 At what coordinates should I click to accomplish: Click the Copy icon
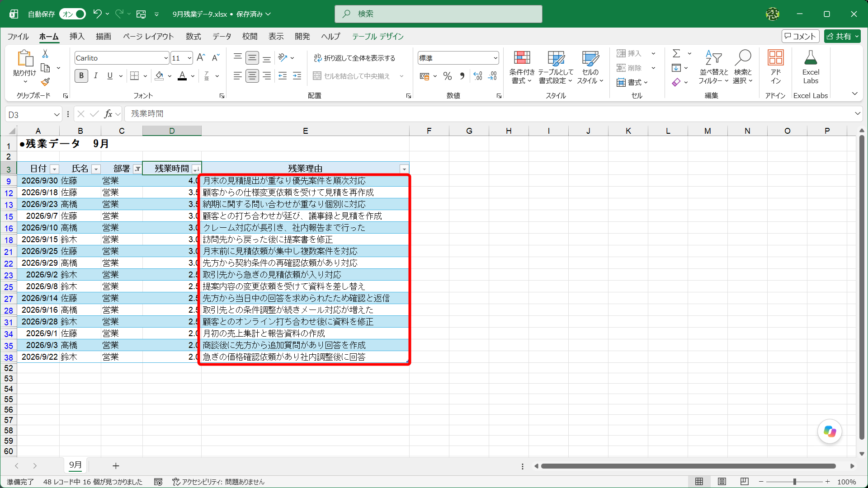[x=45, y=68]
